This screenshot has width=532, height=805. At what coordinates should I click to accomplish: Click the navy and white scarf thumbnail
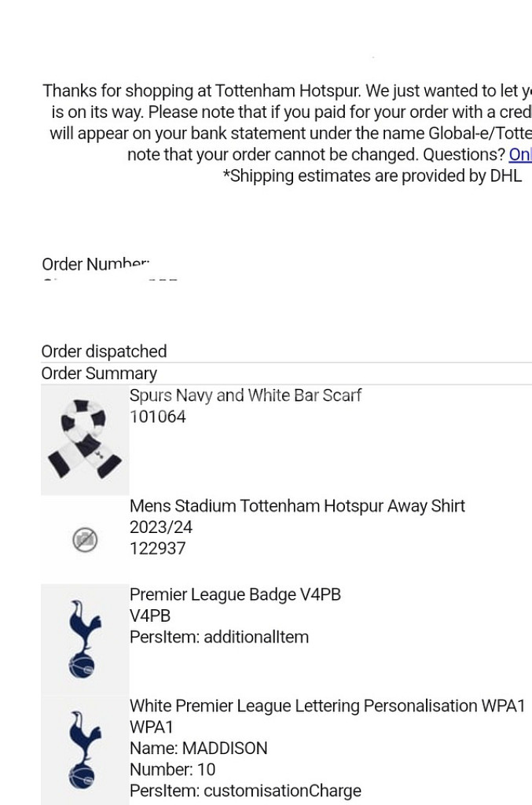point(84,439)
